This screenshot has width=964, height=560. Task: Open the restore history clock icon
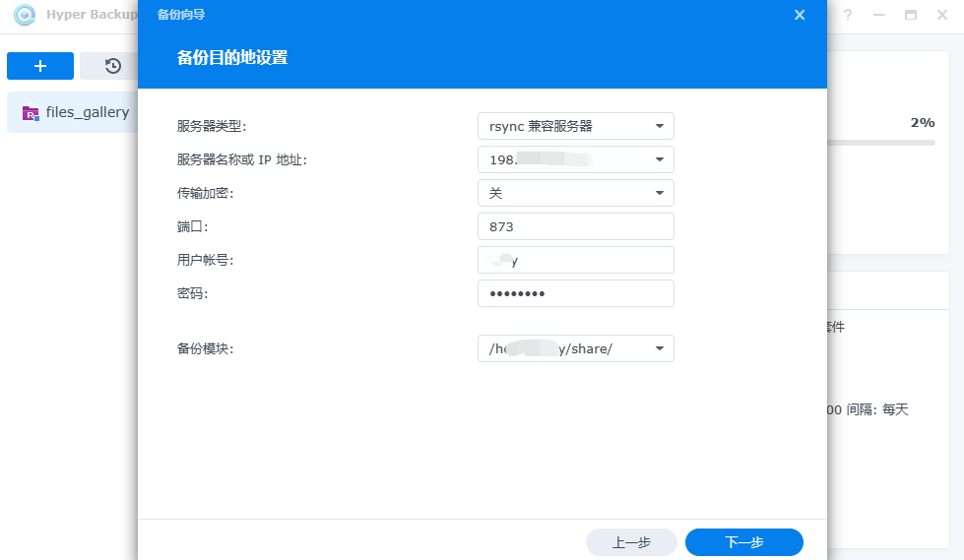click(x=112, y=66)
